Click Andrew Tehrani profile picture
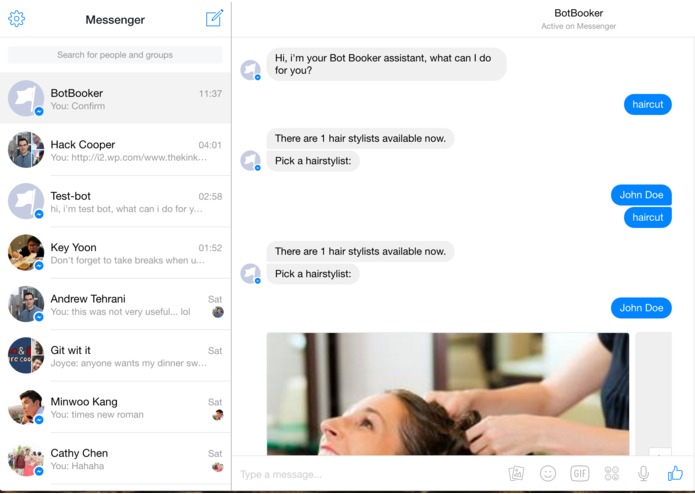Viewport: 695px width, 494px height. pyautogui.click(x=26, y=303)
